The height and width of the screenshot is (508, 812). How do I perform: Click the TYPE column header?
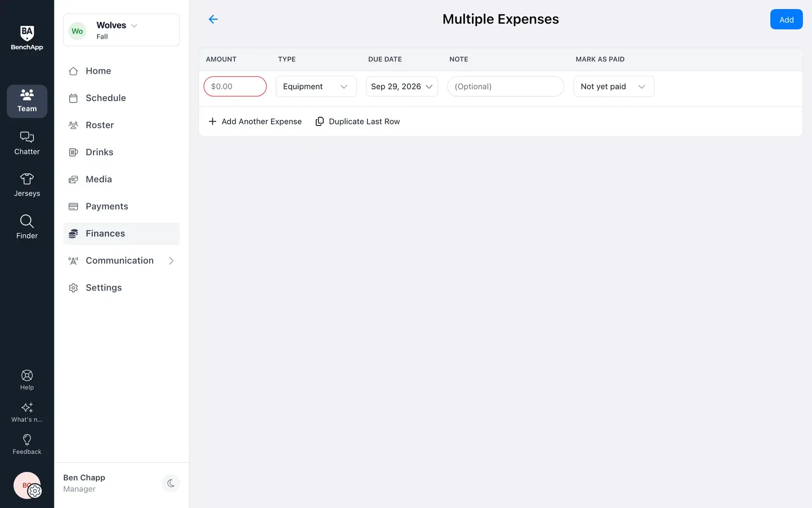pos(287,59)
